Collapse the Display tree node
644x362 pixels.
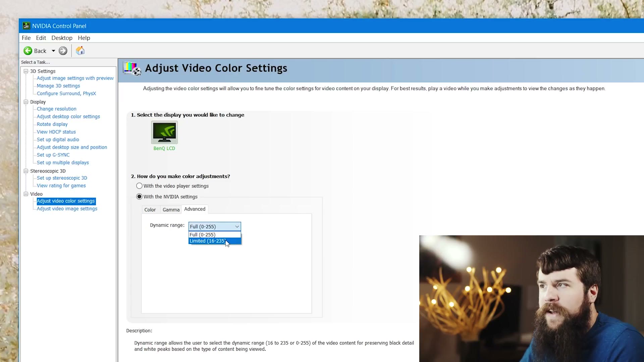click(26, 102)
